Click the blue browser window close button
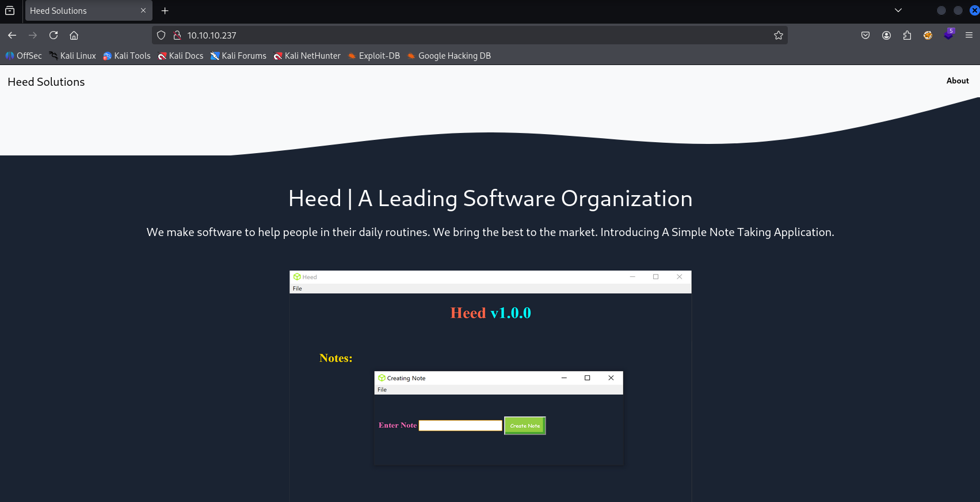 (974, 10)
